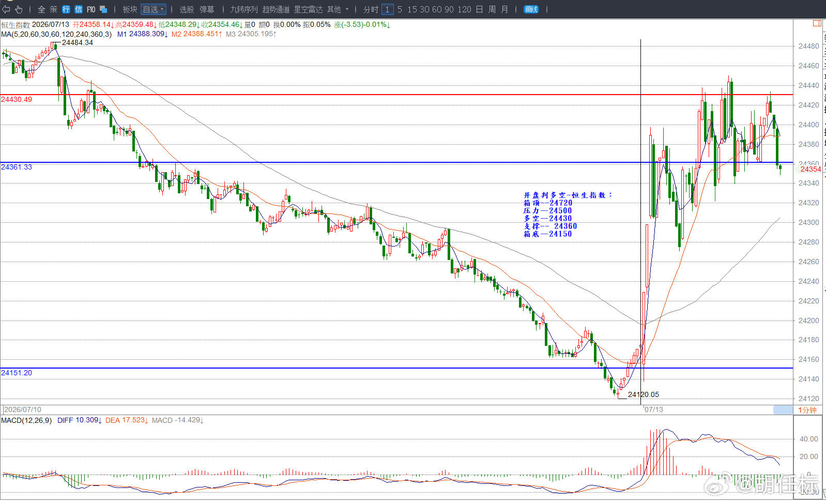The height and width of the screenshot is (504, 826).
Task: Select the blue 24151.20 horizontal line
Action: tap(396, 368)
